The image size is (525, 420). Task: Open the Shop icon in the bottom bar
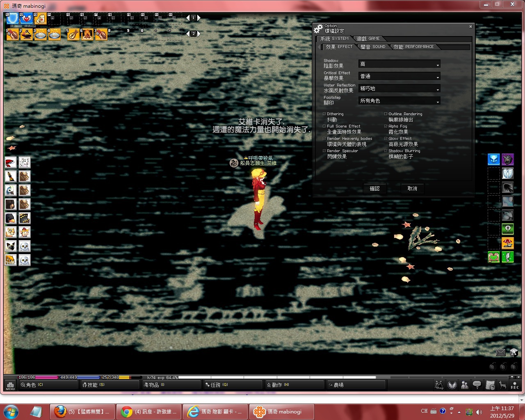[x=439, y=385]
